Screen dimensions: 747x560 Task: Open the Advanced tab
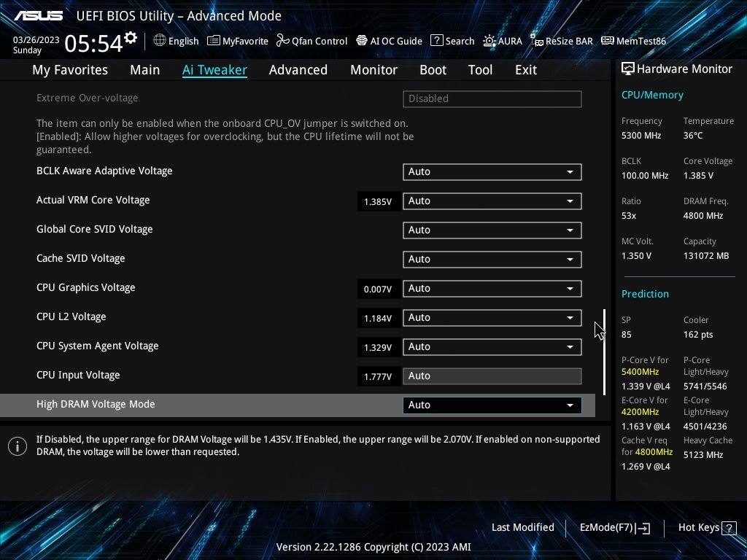(298, 70)
